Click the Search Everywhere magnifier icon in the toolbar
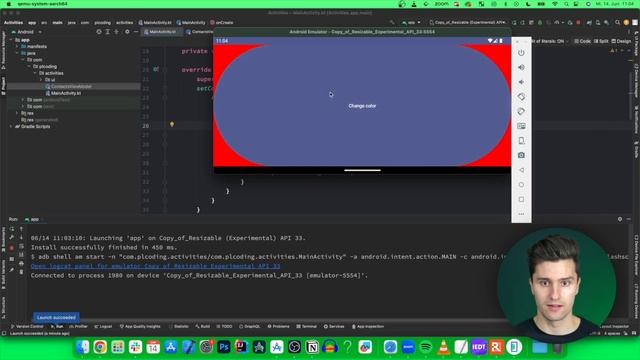This screenshot has height=360, width=640. click(617, 22)
